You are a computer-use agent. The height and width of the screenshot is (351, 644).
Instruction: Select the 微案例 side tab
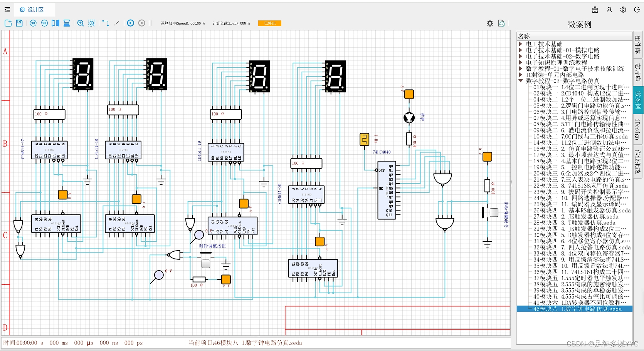pyautogui.click(x=638, y=100)
